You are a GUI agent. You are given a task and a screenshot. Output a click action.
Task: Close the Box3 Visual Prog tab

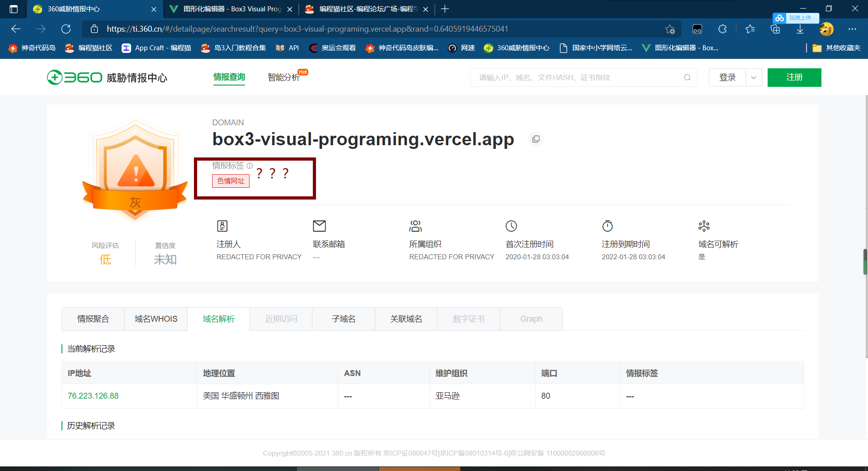tap(290, 9)
